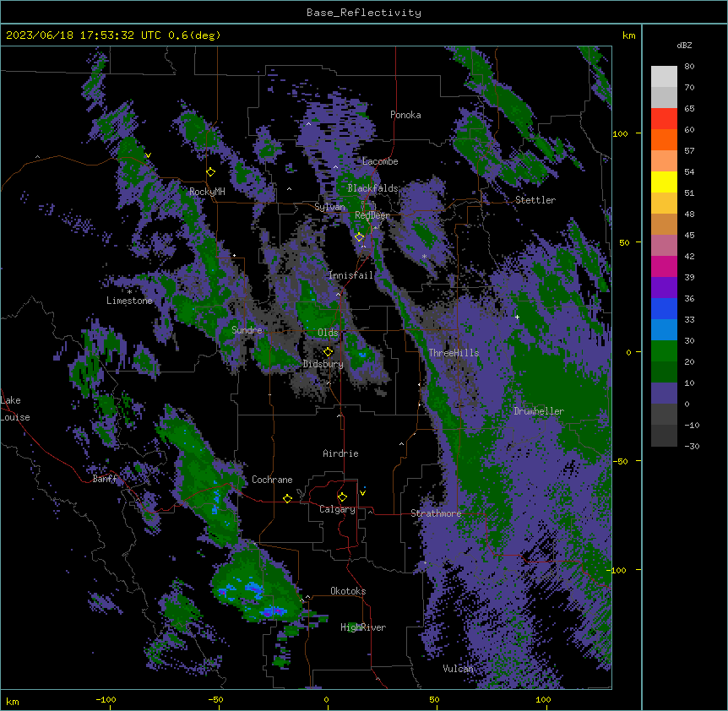Click the Lake Louise label
The width and height of the screenshot is (728, 711).
14,409
